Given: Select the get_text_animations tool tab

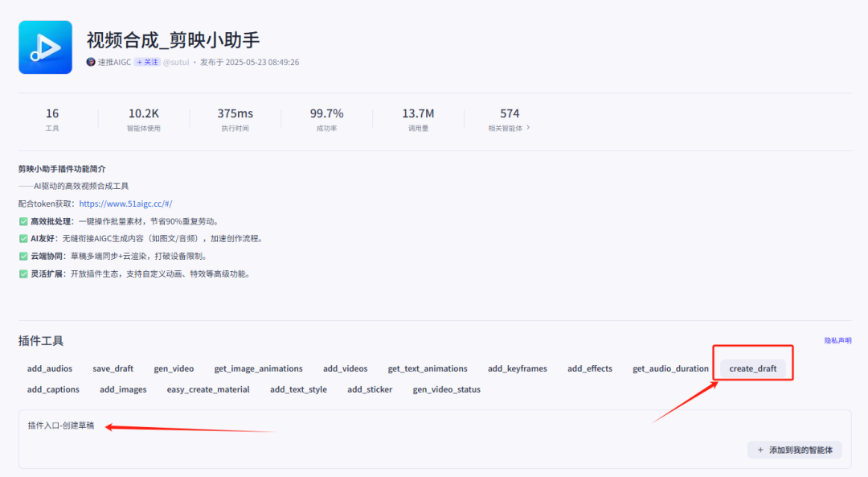Looking at the screenshot, I should pos(428,368).
